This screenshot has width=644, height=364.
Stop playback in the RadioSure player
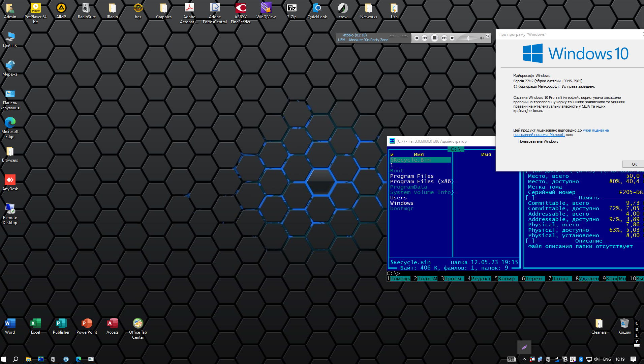coord(434,38)
